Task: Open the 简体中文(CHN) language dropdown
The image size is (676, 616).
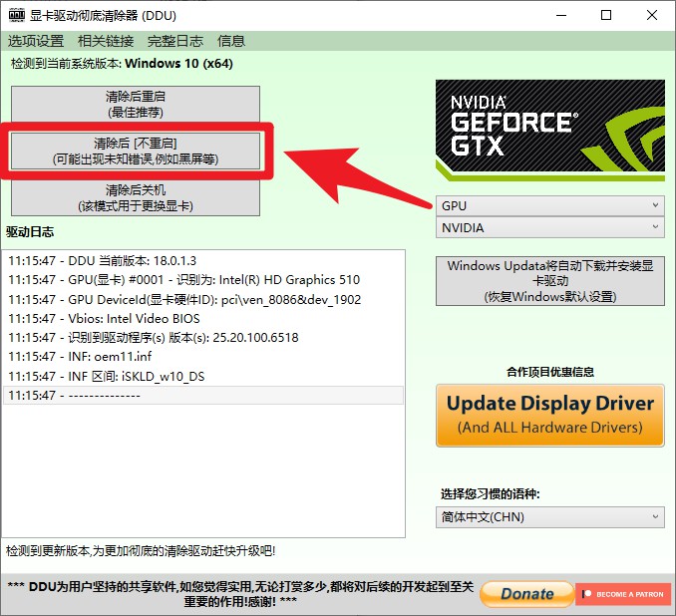Action: point(549,517)
